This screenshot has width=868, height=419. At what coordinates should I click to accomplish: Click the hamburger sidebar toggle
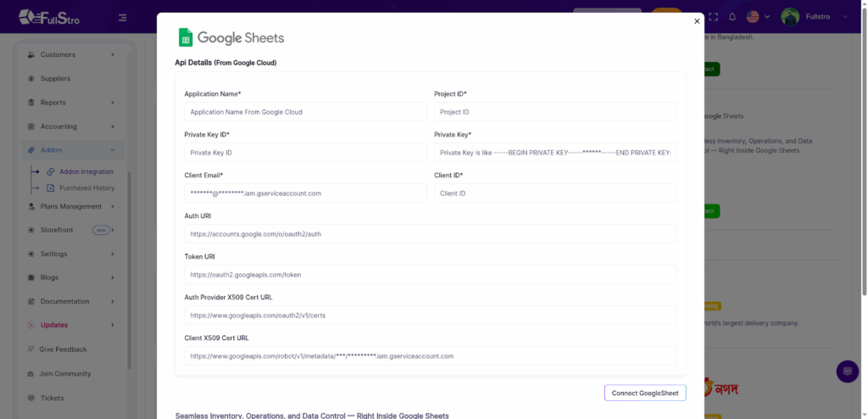point(123,17)
